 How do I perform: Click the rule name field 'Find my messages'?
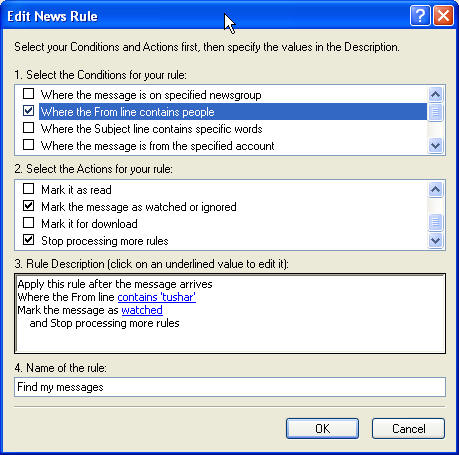click(x=230, y=387)
